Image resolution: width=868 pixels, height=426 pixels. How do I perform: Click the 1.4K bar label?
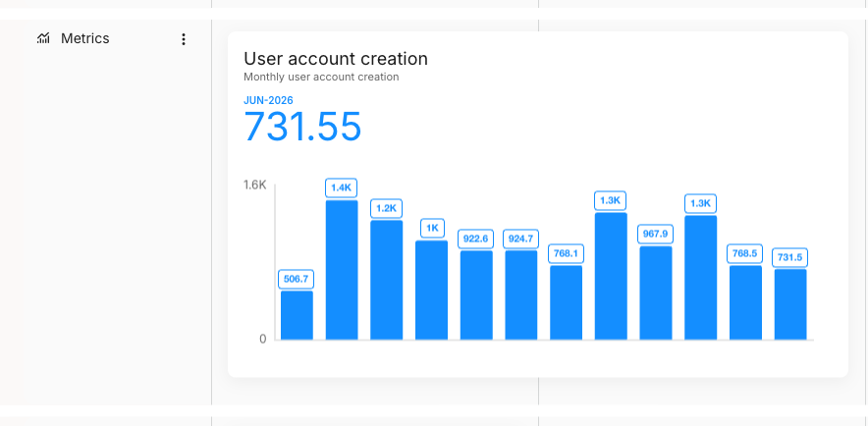(341, 188)
